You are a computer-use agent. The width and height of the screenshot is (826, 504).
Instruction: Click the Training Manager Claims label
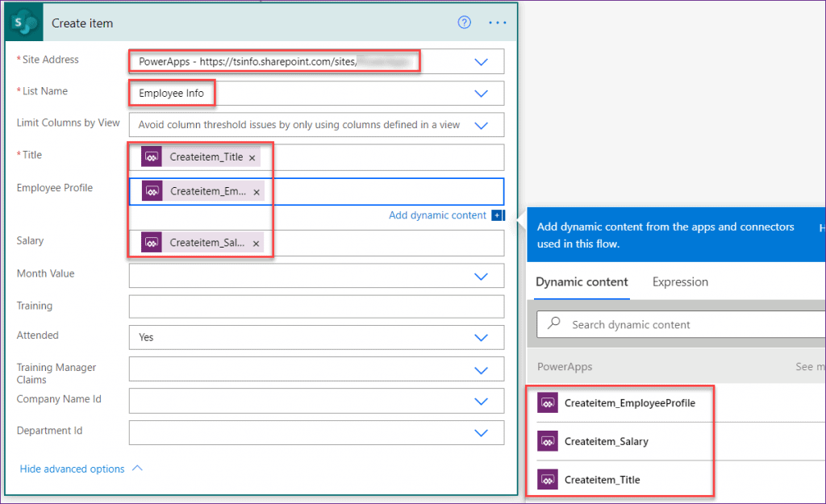point(56,373)
